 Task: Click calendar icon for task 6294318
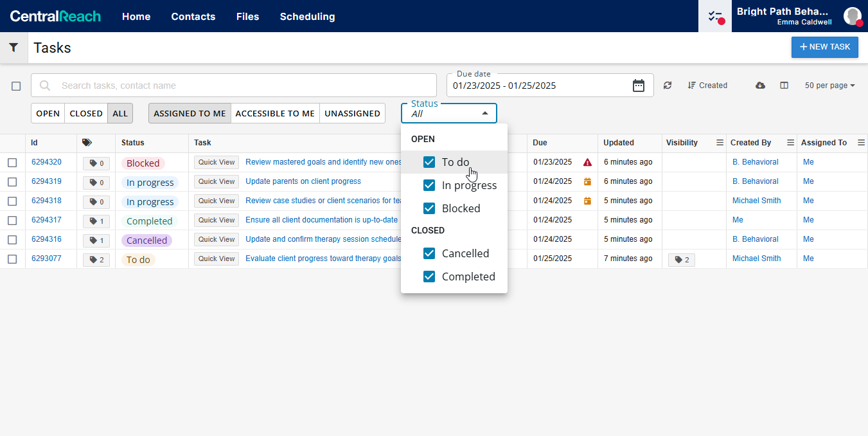587,201
